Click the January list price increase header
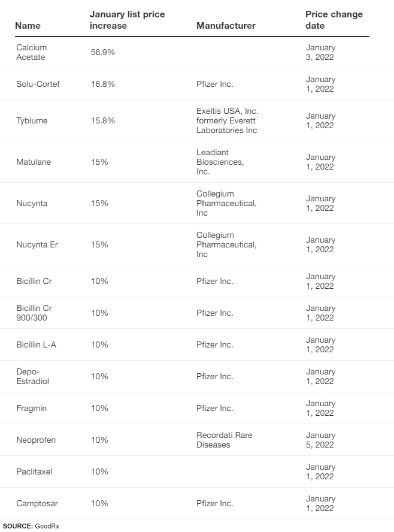394x532 pixels. tap(127, 20)
